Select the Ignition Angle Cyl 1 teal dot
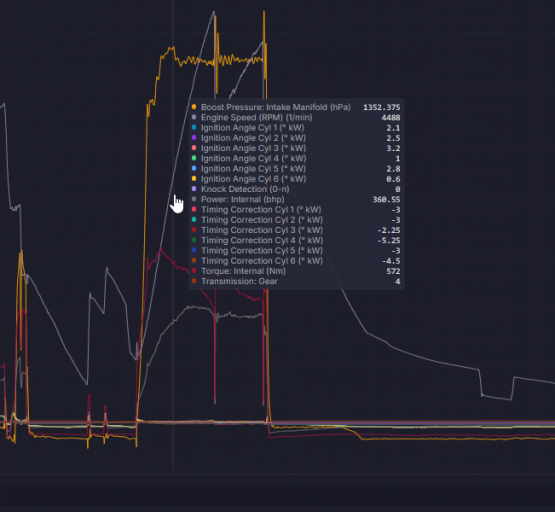 (194, 127)
